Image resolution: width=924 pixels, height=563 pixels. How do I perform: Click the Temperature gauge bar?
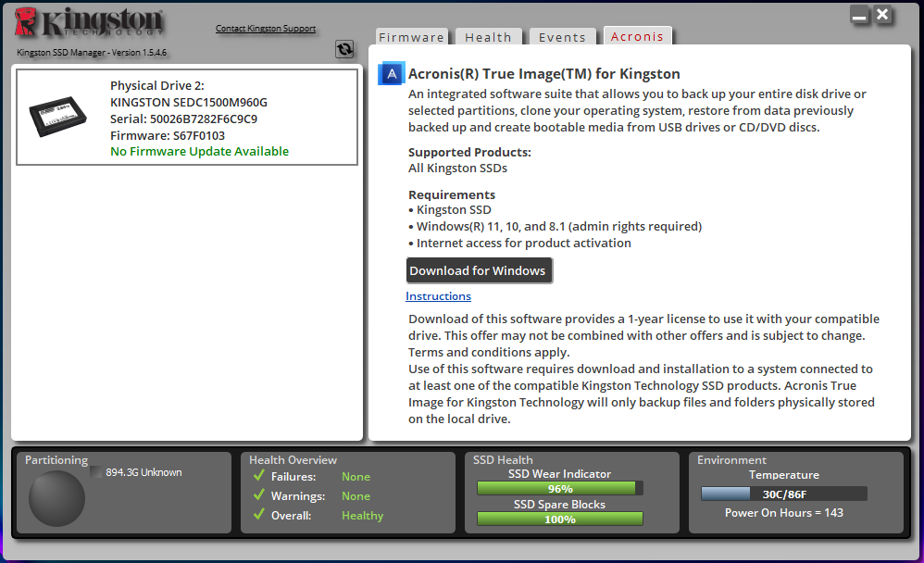coord(783,494)
